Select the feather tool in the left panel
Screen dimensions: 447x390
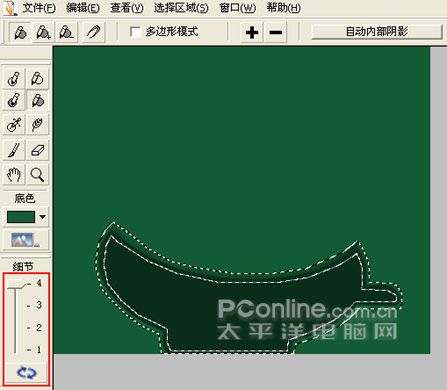pyautogui.click(x=37, y=125)
